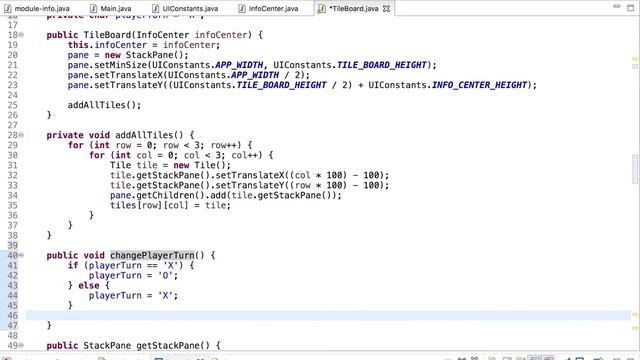Click the 'else' keyword on line 43
Image resolution: width=640 pixels, height=360 pixels.
tap(89, 286)
